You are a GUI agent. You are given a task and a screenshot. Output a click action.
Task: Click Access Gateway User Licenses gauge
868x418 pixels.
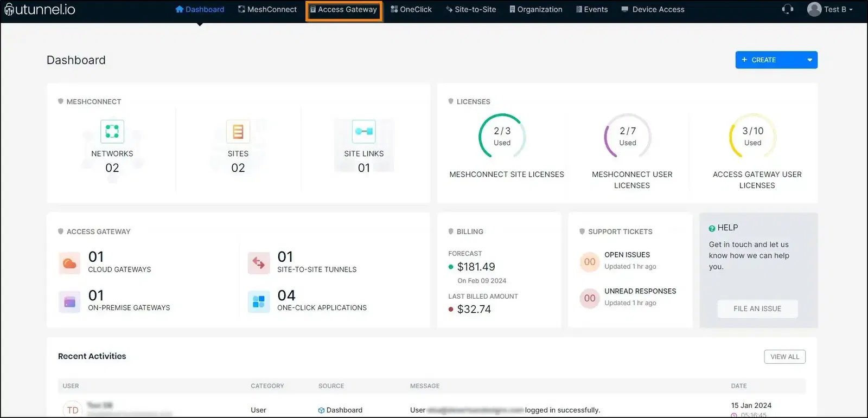coord(752,136)
